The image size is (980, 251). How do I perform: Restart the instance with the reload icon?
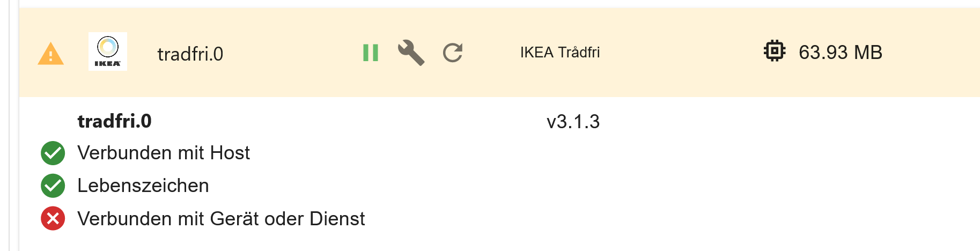453,53
